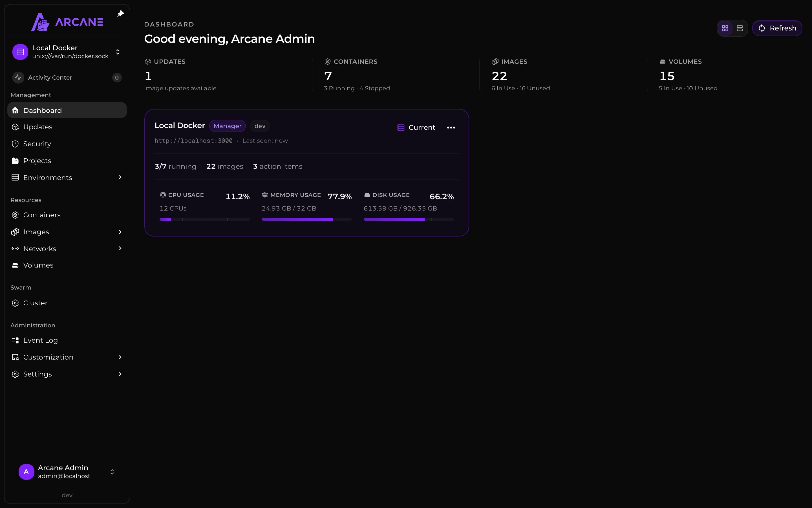Expand the Customization submenu chevron
The width and height of the screenshot is (812, 508).
120,357
